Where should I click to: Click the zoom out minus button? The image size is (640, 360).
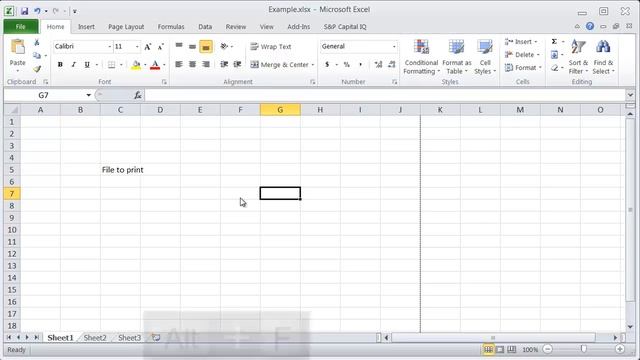coord(548,349)
